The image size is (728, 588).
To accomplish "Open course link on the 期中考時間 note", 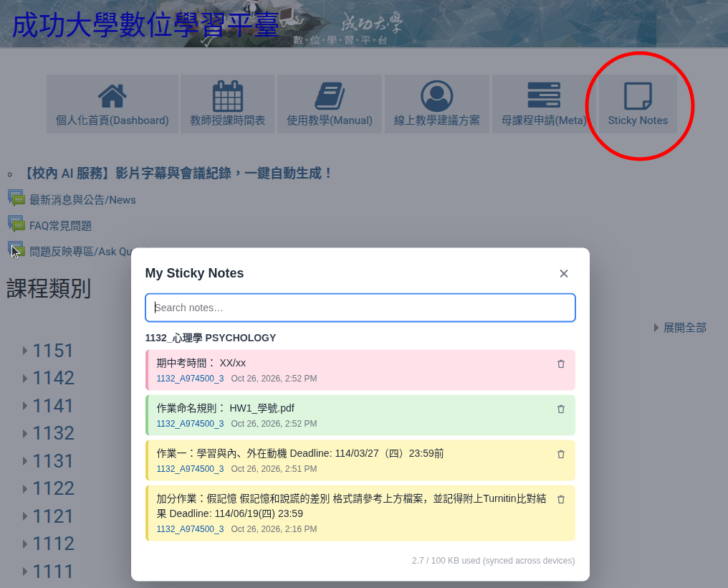I will pyautogui.click(x=190, y=379).
